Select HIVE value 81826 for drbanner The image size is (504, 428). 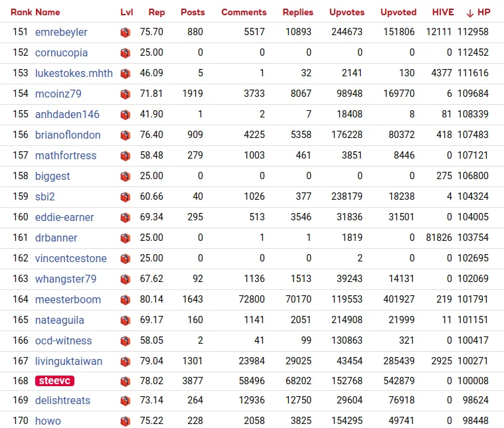click(x=439, y=238)
